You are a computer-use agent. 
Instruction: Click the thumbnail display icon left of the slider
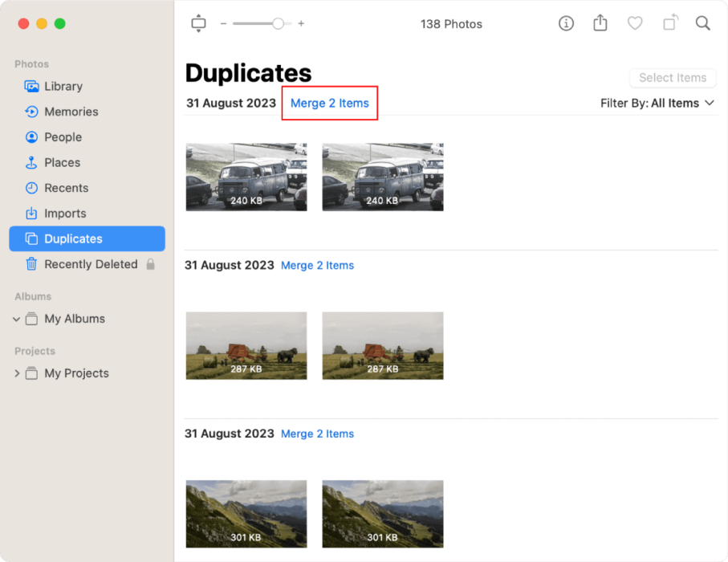tap(198, 23)
